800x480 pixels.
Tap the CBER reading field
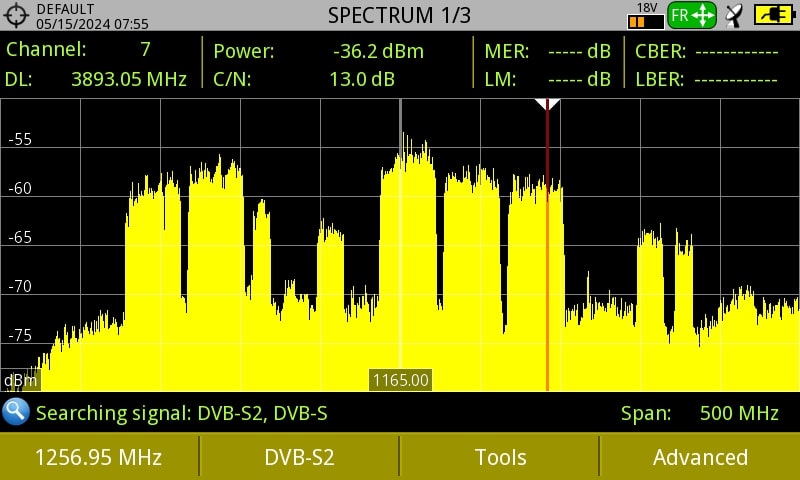(736, 51)
